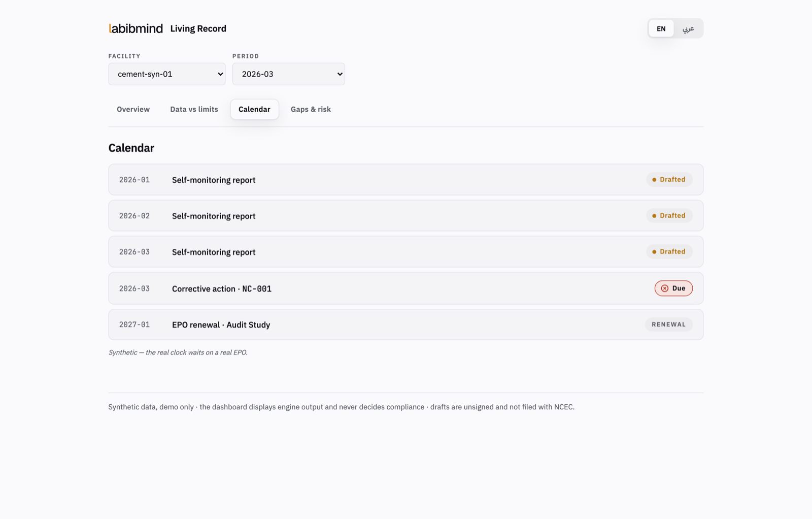The width and height of the screenshot is (812, 519).
Task: Click the PERIOD field label
Action: pyautogui.click(x=246, y=56)
